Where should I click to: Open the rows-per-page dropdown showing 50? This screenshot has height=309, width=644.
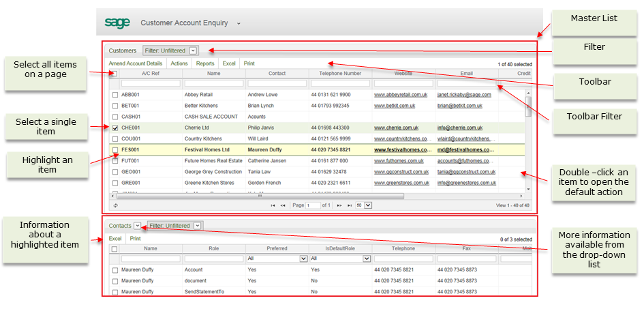pyautogui.click(x=363, y=205)
